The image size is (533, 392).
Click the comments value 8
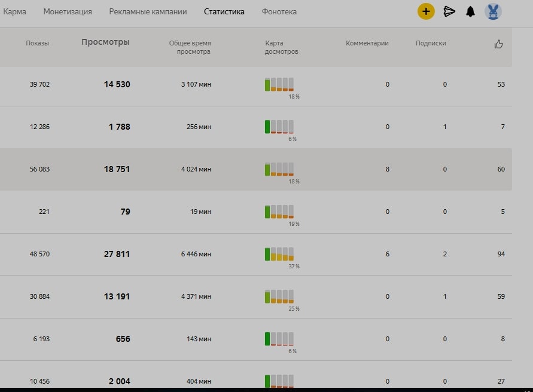click(387, 169)
